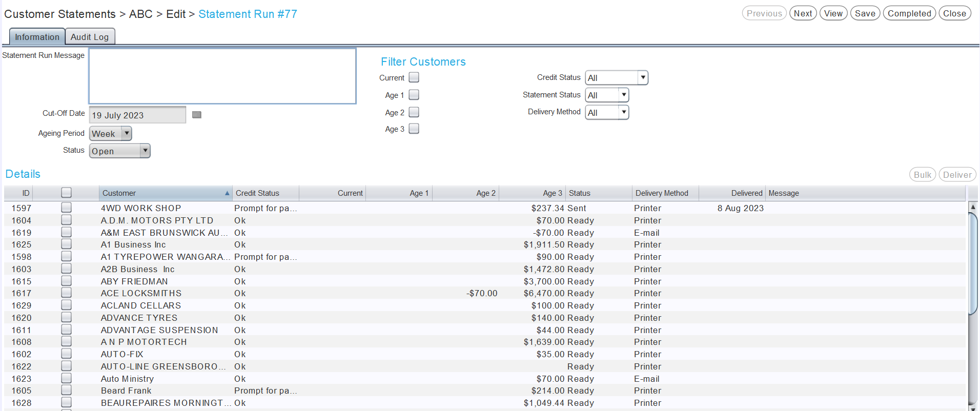Click into the Statement Run Message box
Image resolution: width=980 pixels, height=411 pixels.
click(x=222, y=76)
